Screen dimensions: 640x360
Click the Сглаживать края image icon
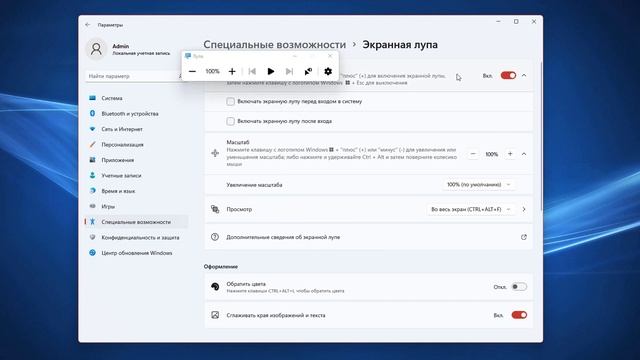[215, 315]
